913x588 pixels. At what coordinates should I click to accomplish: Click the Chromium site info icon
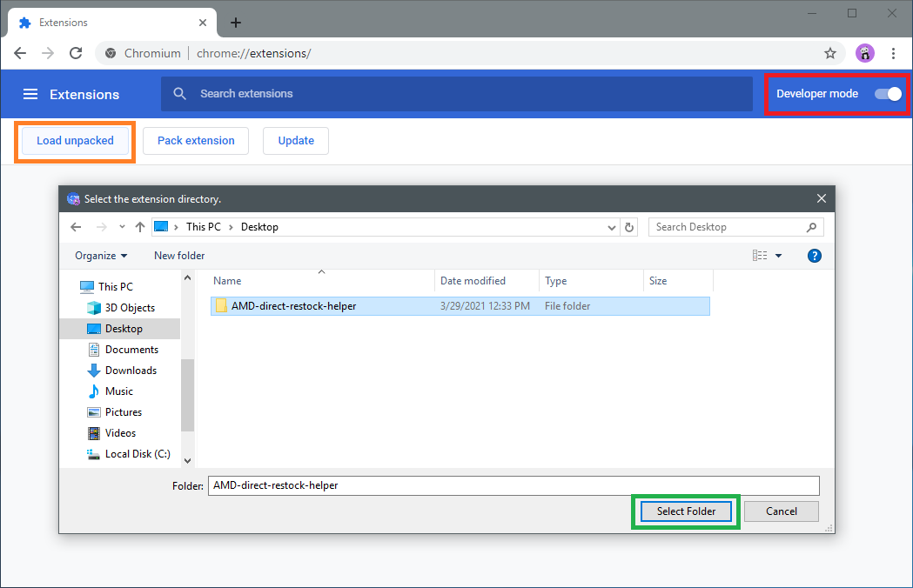[x=110, y=54]
